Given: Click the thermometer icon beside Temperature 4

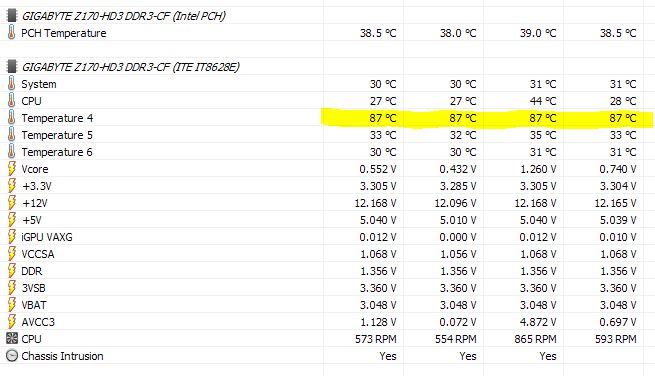Looking at the screenshot, I should click(12, 118).
